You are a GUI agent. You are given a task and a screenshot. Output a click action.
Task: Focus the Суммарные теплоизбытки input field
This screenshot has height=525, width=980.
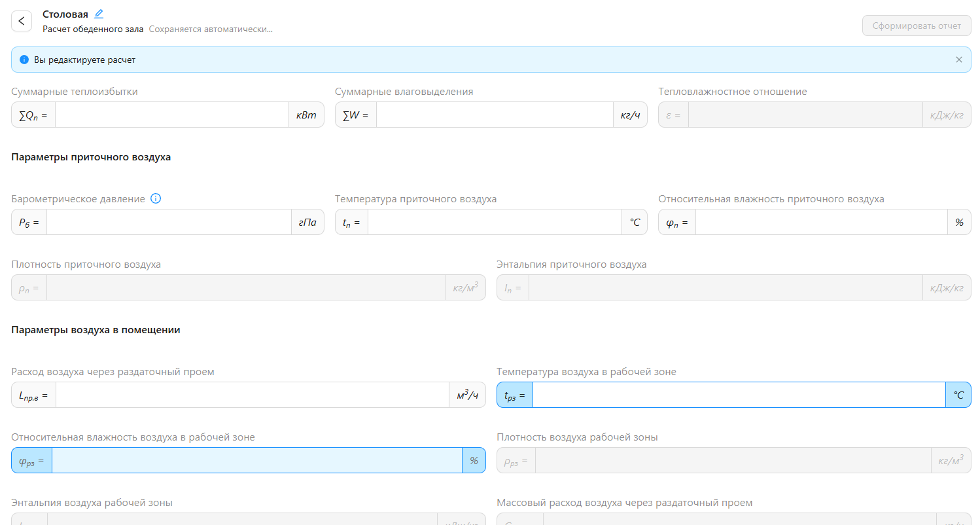pyautogui.click(x=171, y=115)
